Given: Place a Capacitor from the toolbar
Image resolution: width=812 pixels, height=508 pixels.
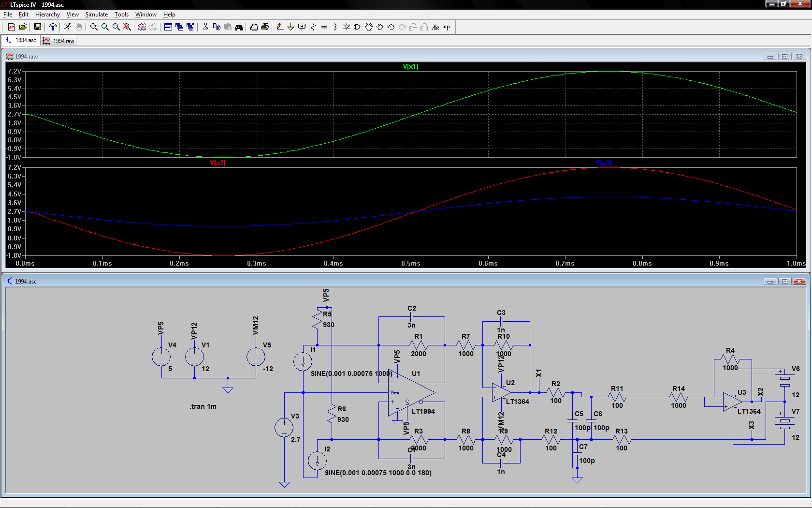Looking at the screenshot, I should (x=324, y=27).
